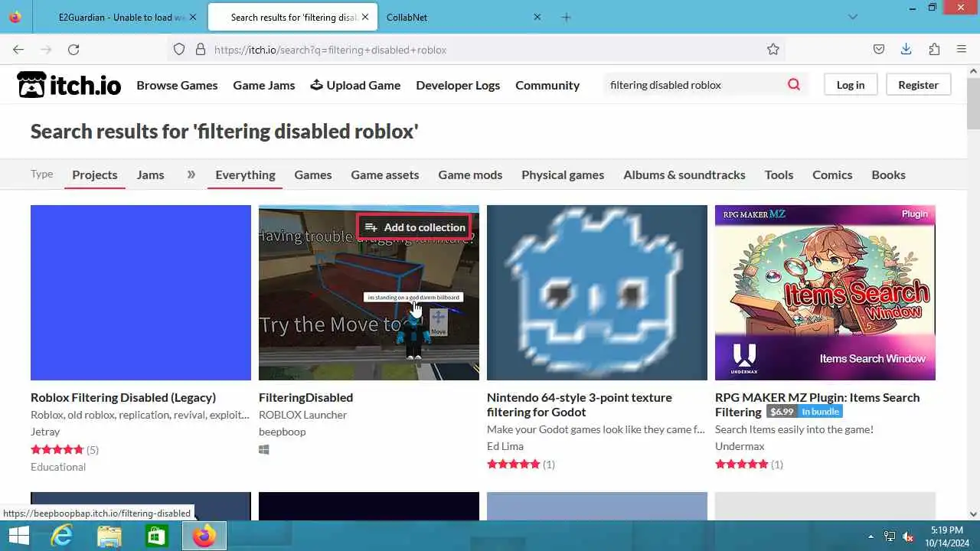
Task: Select the Jams filter tab
Action: click(x=150, y=174)
